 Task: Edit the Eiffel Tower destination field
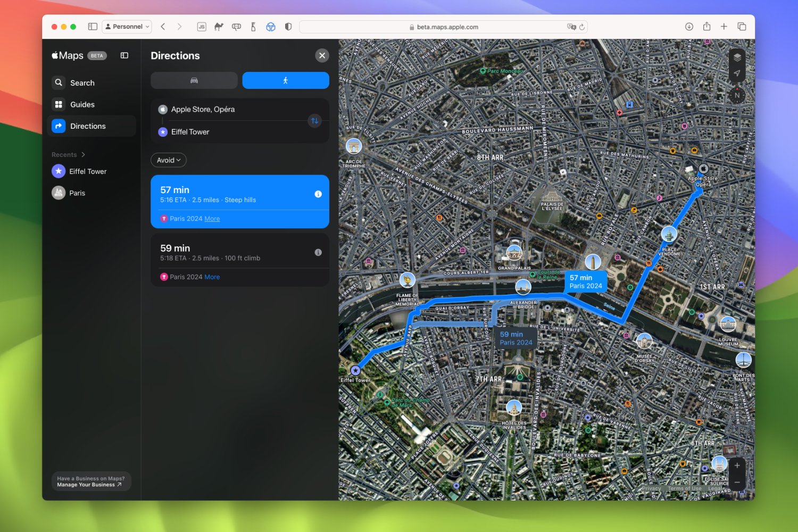click(232, 132)
